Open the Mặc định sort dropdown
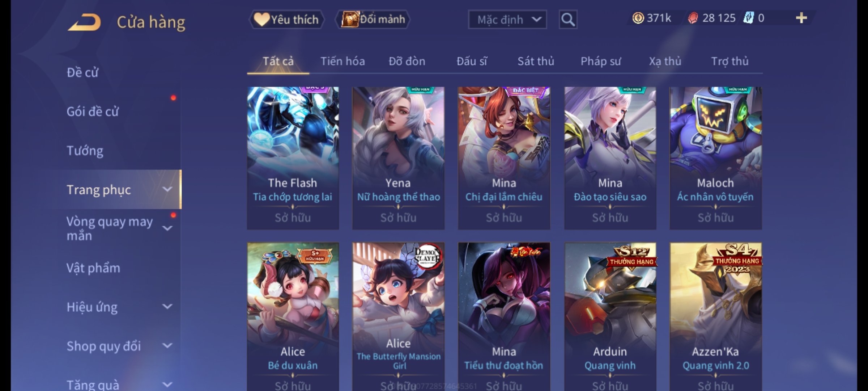Screen dimensions: 868x391 coord(507,20)
